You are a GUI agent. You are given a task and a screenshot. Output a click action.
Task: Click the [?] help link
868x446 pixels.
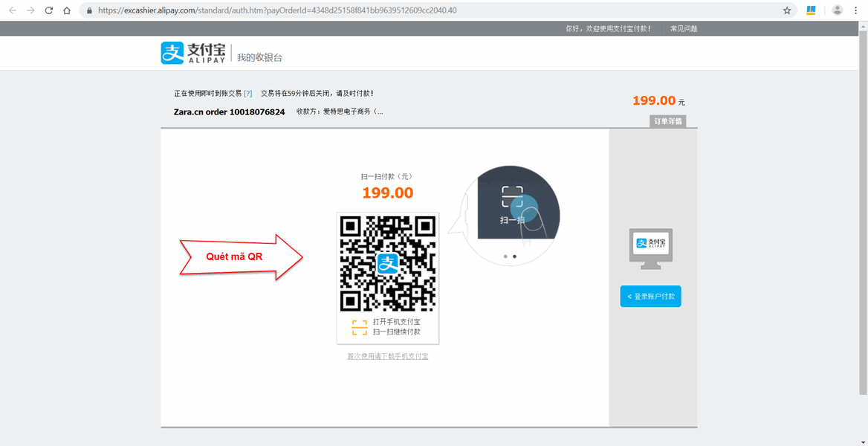[248, 94]
